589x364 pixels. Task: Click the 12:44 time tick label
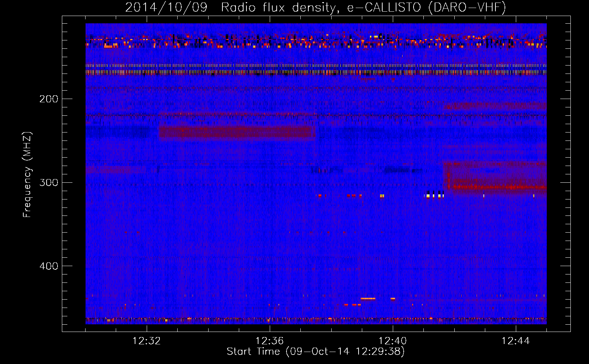pyautogui.click(x=516, y=341)
